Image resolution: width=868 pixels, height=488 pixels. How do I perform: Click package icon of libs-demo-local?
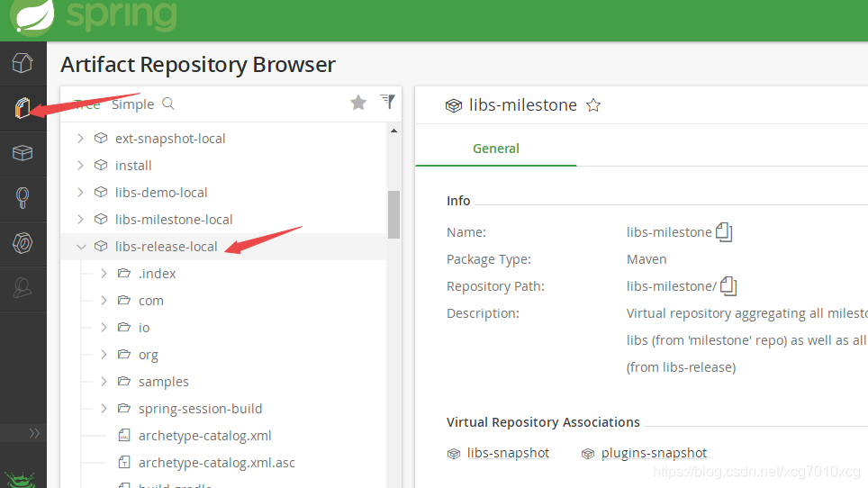point(101,192)
